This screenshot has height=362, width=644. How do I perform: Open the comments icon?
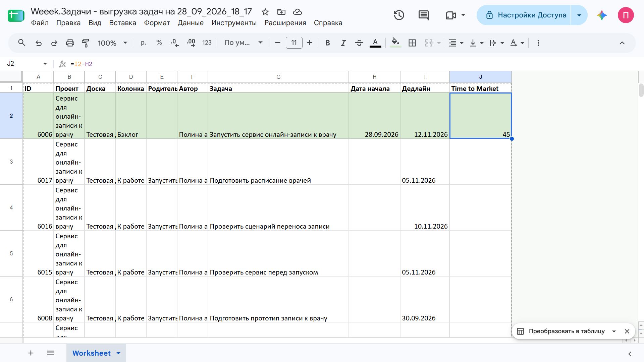pos(424,15)
